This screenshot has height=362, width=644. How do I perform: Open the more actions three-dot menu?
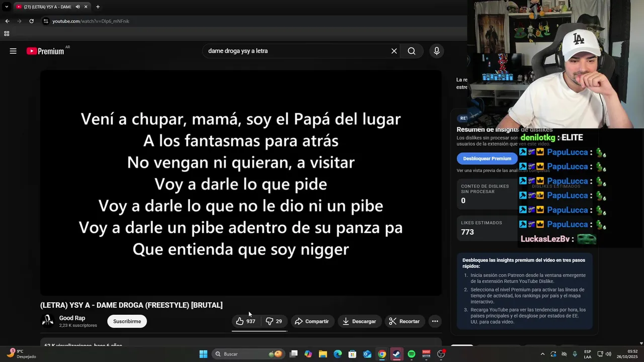coord(435,321)
